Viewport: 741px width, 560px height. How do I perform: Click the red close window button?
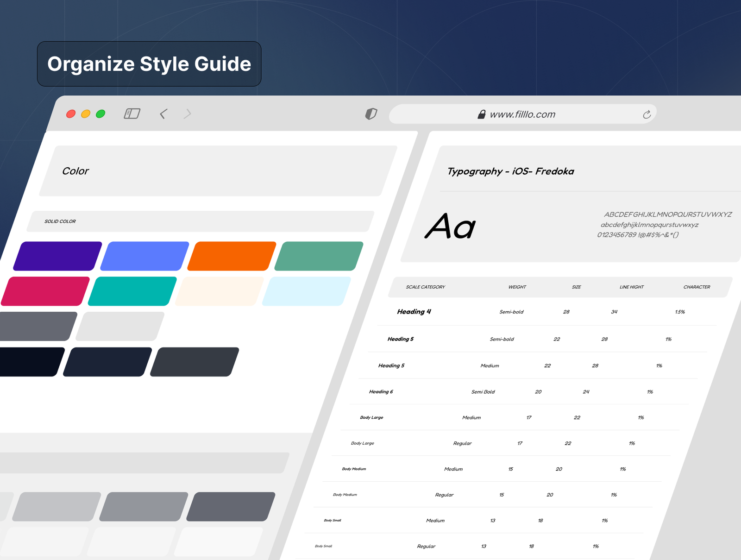71,114
